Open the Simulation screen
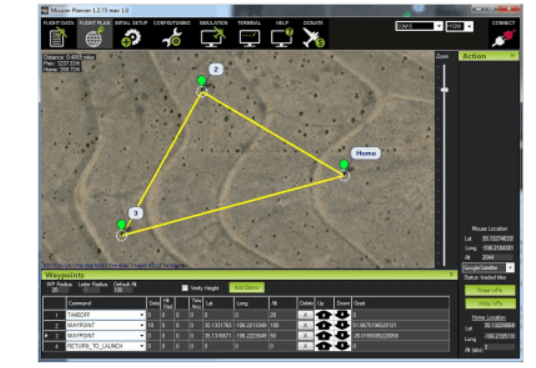536x368 pixels. coord(213,34)
